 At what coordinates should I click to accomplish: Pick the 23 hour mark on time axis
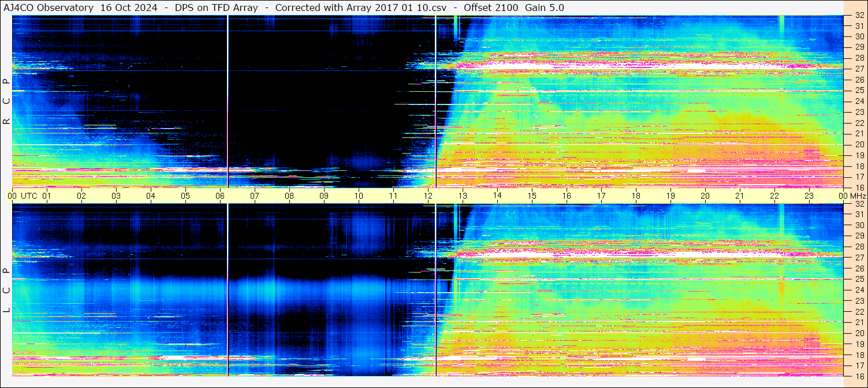click(809, 196)
